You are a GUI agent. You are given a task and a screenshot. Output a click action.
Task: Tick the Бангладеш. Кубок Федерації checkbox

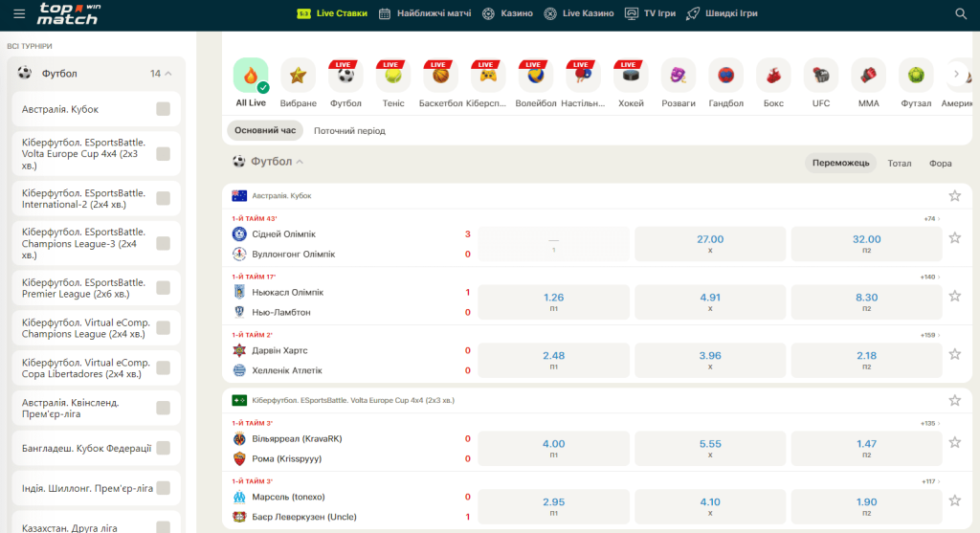coord(163,448)
